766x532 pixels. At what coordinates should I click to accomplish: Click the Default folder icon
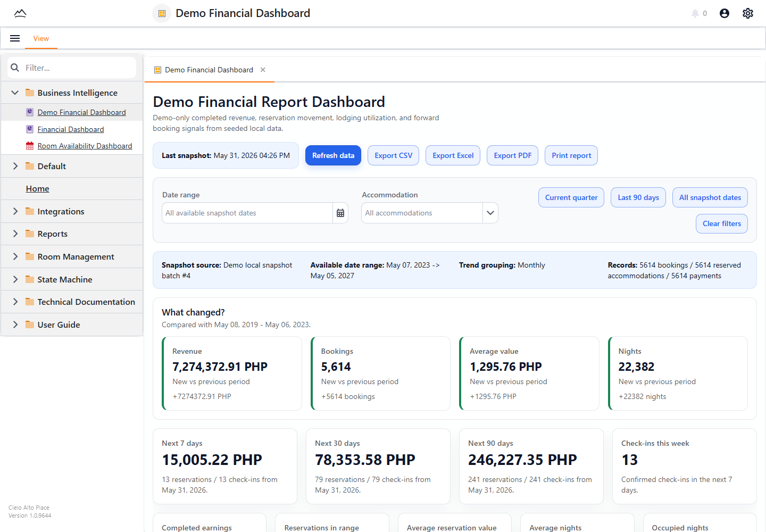[30, 166]
